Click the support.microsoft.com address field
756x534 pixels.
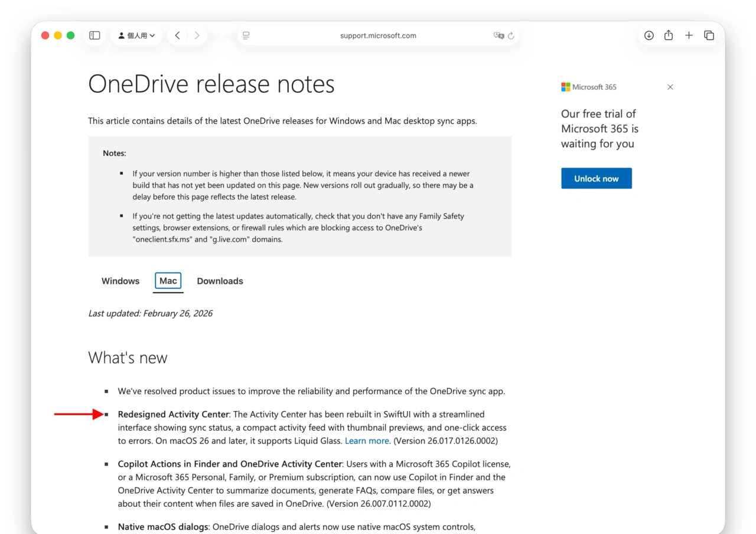(x=378, y=35)
